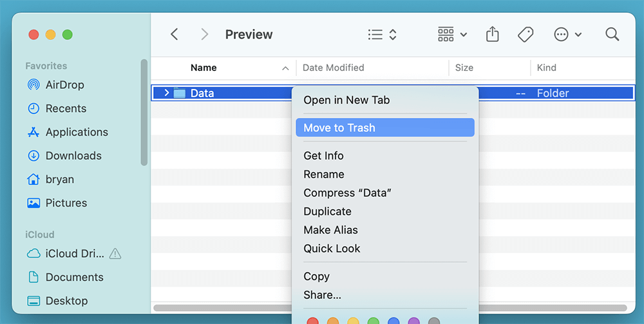Viewport: 644px width, 324px height.
Task: Apply the purple tag color
Action: click(413, 321)
